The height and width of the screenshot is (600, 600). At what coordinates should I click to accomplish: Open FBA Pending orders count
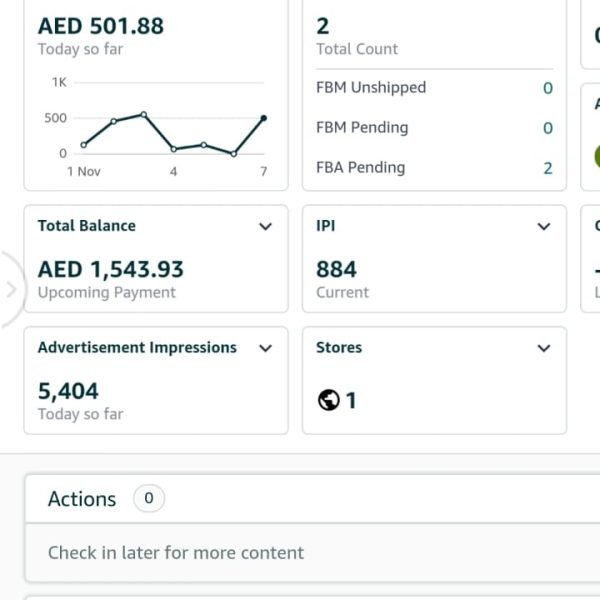(x=547, y=168)
